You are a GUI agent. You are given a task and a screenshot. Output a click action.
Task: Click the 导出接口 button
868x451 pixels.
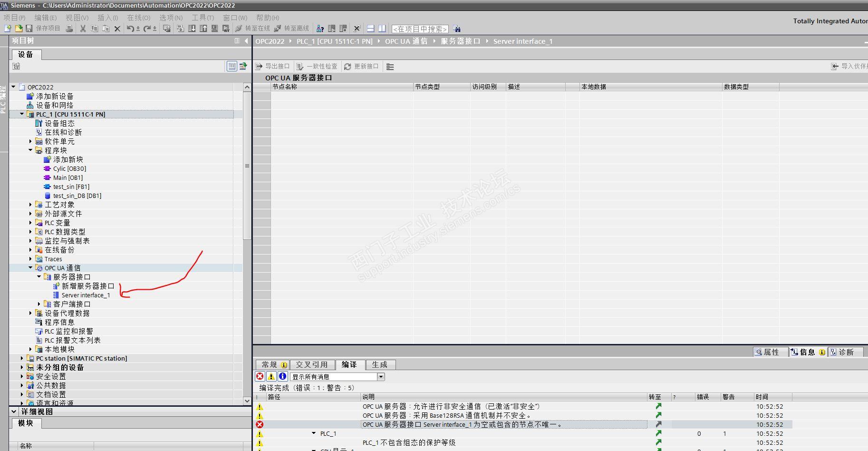click(x=272, y=67)
